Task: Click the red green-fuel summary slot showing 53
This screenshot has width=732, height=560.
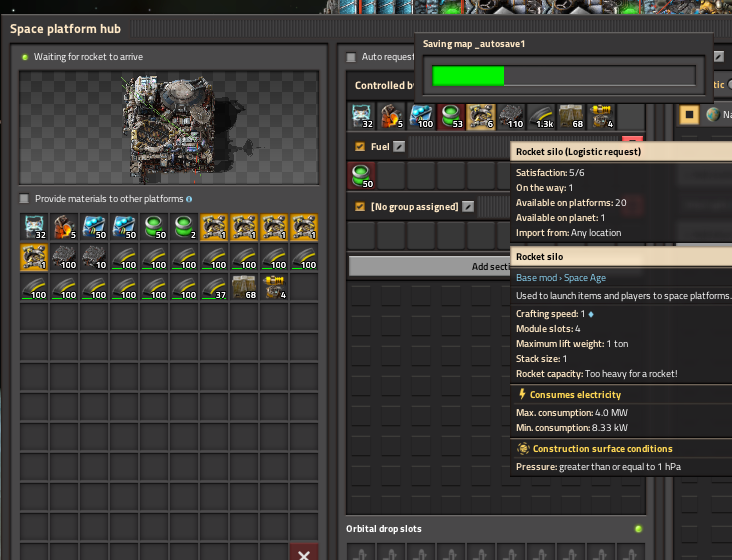Action: pyautogui.click(x=451, y=117)
